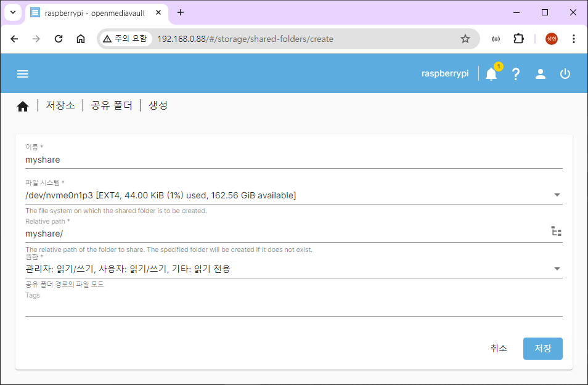Click the {≡} extension icon in toolbar
Screen dimensions: 588x385
click(496, 39)
